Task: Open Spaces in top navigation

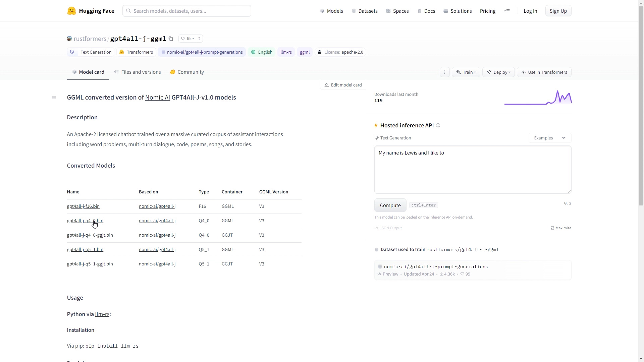Action: tap(397, 11)
